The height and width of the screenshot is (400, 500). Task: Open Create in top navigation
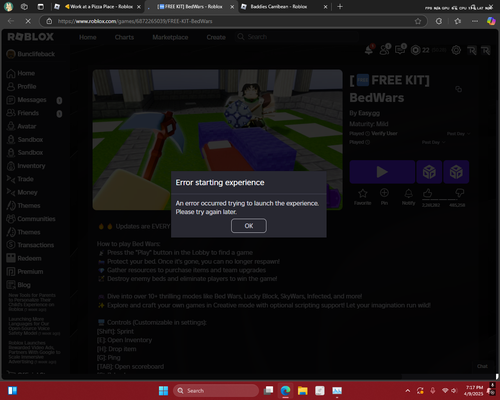coord(216,37)
